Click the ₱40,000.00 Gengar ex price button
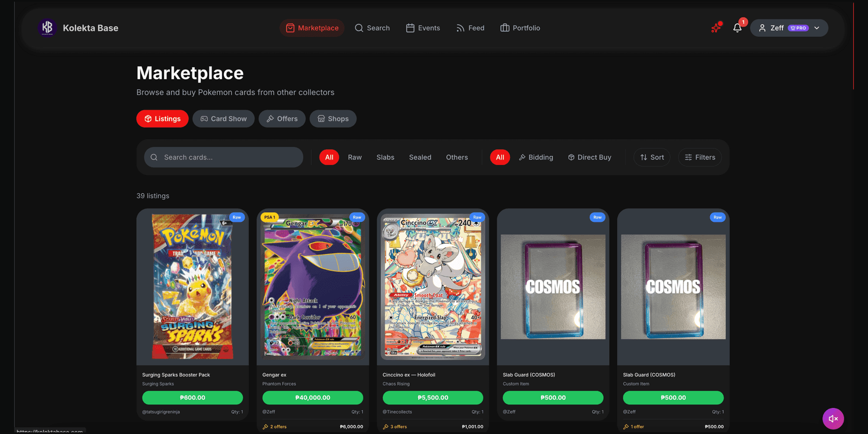This screenshot has width=868, height=434. point(313,398)
